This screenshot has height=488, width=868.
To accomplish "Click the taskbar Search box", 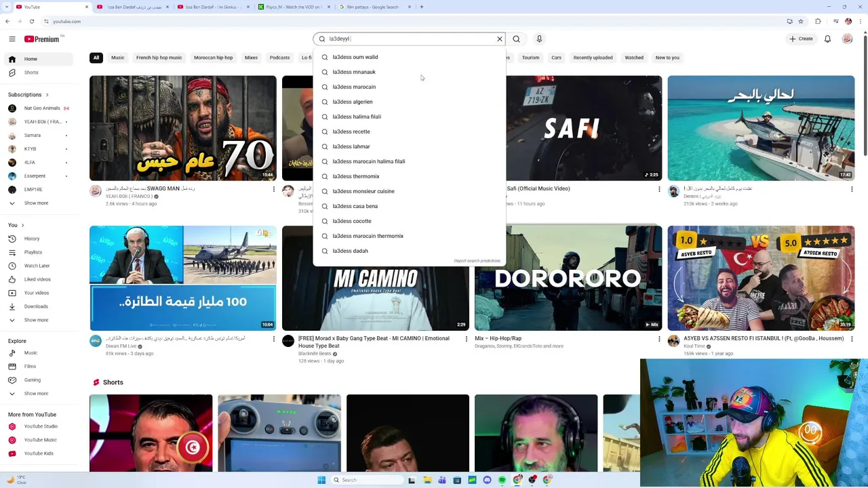I will 366,480.
